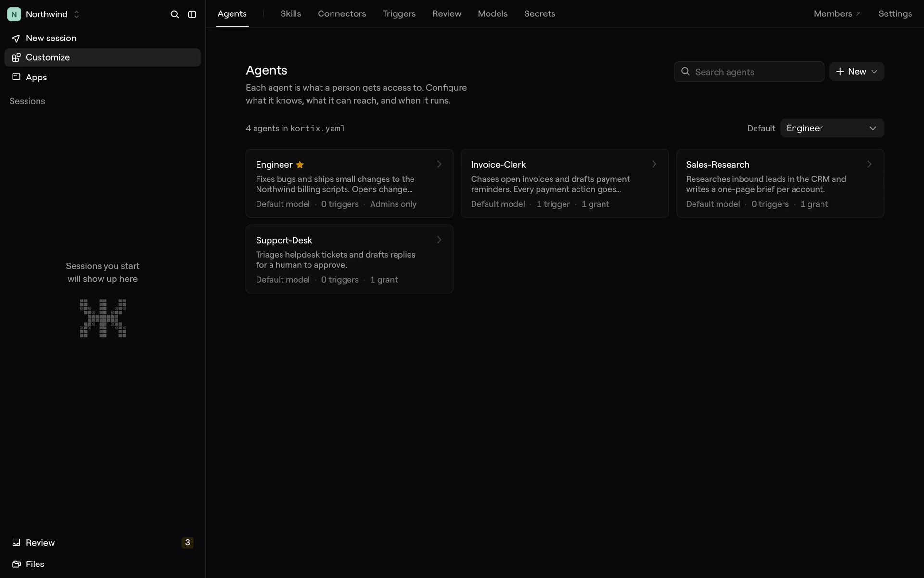924x578 pixels.
Task: Click the Northwind workspace avatar icon
Action: point(14,14)
